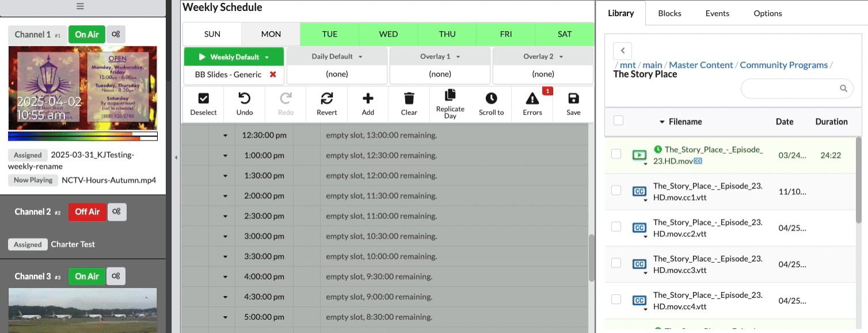Check the box for The_Story_Place_-_Episode_23.HD.mov
Image resolution: width=868 pixels, height=333 pixels.
click(x=616, y=154)
